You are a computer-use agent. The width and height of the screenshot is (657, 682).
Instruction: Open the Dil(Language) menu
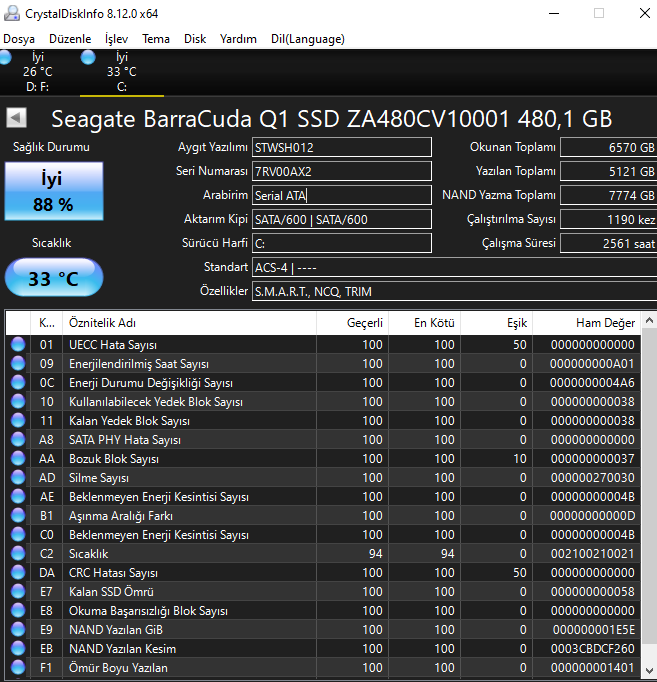308,39
